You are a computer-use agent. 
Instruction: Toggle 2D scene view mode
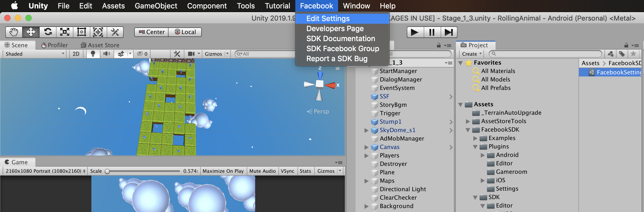pos(76,54)
